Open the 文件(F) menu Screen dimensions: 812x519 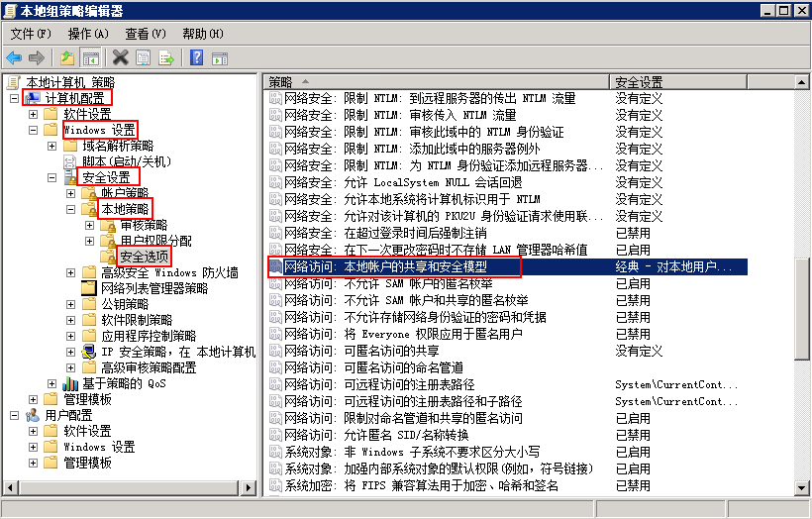coord(31,34)
